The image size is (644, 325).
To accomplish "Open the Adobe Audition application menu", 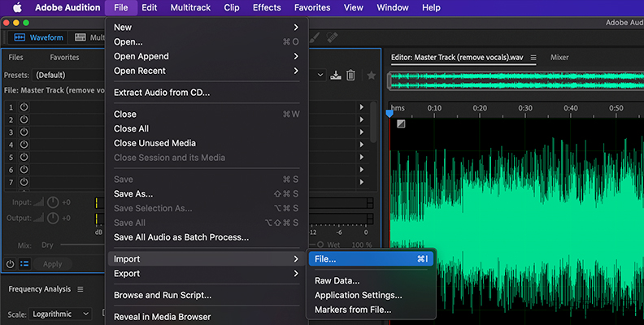I will tap(67, 7).
